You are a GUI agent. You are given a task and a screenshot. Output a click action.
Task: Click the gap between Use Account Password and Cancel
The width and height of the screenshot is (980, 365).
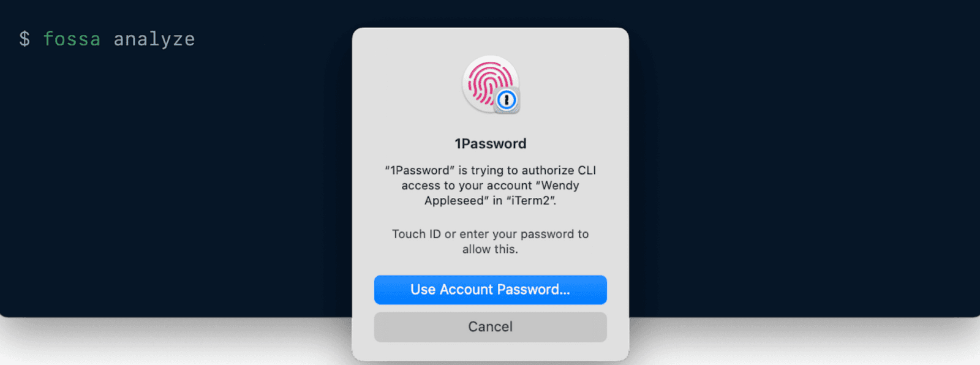click(x=490, y=309)
